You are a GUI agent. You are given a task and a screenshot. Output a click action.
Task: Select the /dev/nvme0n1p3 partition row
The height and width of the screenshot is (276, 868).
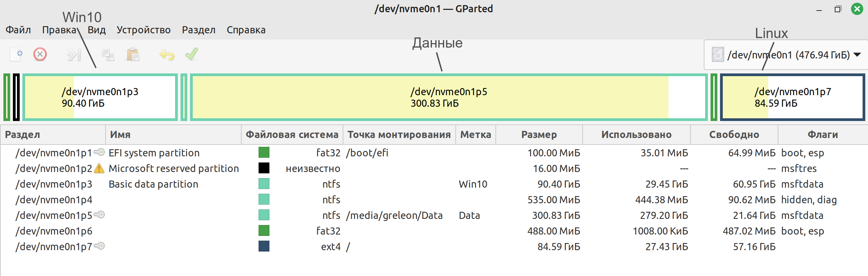[434, 184]
